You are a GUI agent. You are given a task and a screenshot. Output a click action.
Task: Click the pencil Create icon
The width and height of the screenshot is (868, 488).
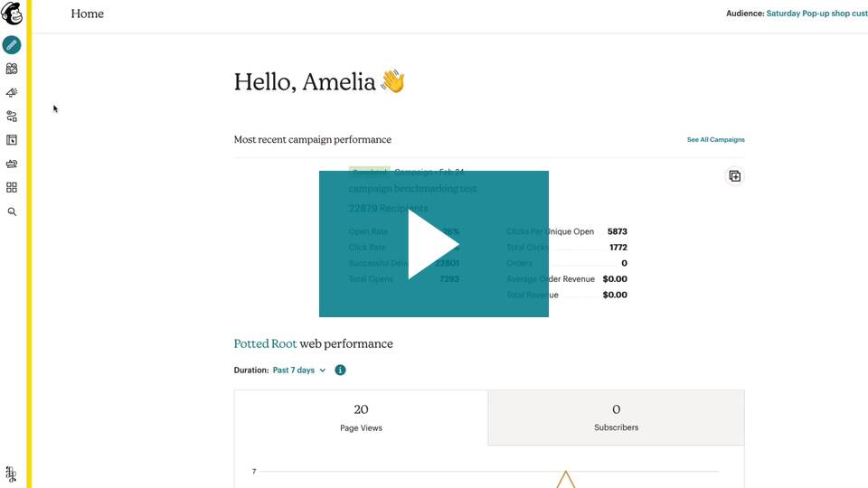pos(12,44)
